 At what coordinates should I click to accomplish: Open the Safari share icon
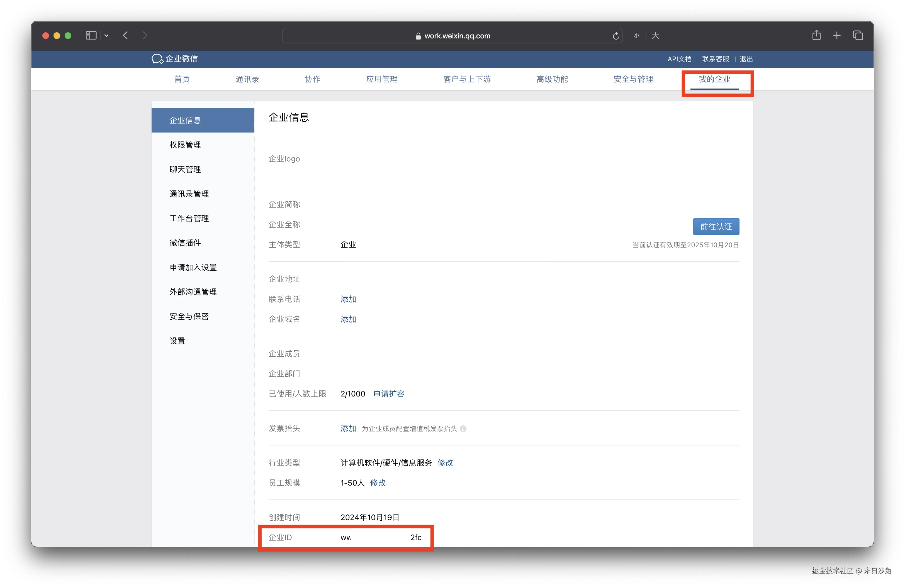click(816, 35)
